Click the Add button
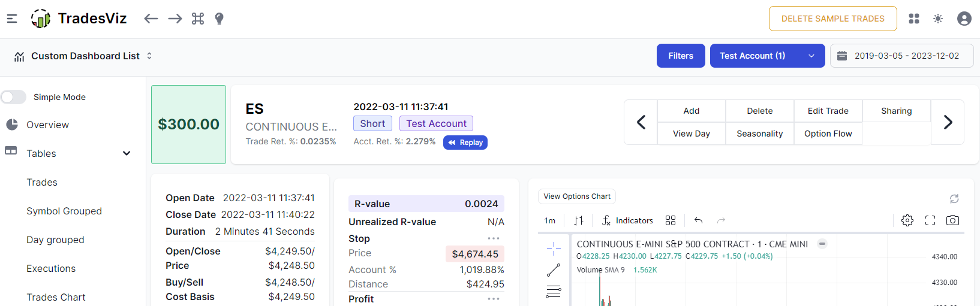Viewport: 980px width, 306px height. pos(692,111)
